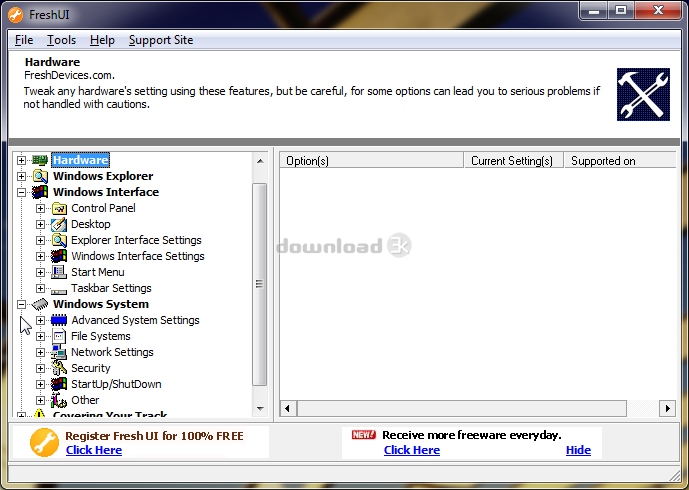Screen dimensions: 689x490
Task: Open the File menu
Action: 24,40
